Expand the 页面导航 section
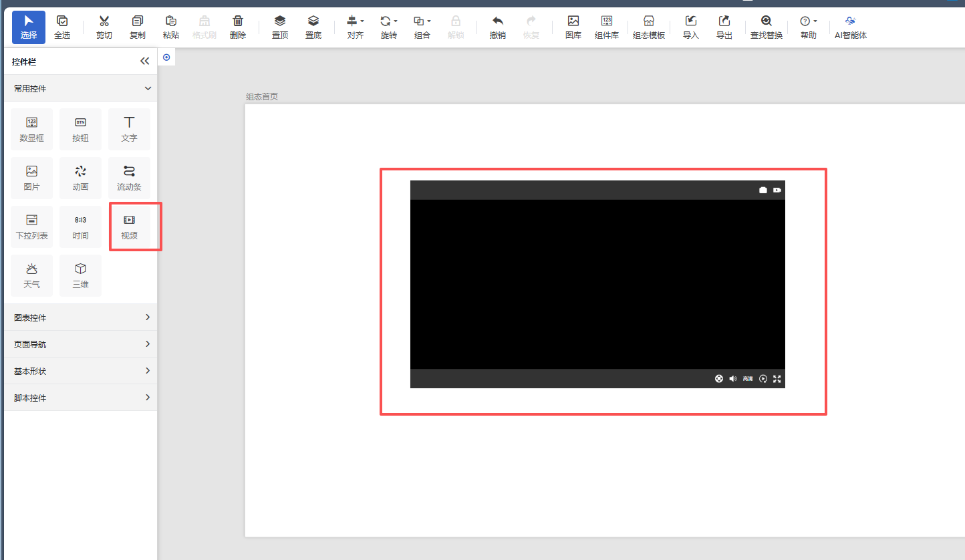The image size is (965, 560). [x=81, y=344]
